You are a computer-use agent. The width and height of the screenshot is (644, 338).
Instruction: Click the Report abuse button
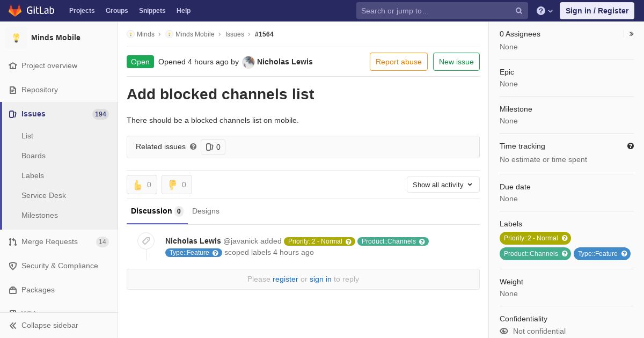click(399, 62)
